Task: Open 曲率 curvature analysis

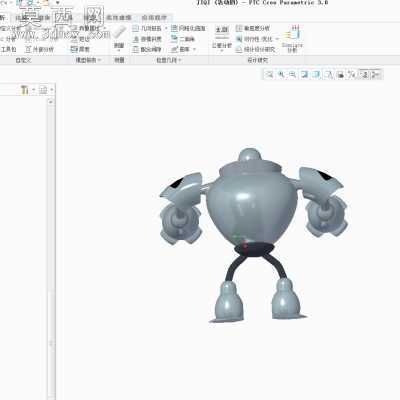Action: click(x=181, y=49)
